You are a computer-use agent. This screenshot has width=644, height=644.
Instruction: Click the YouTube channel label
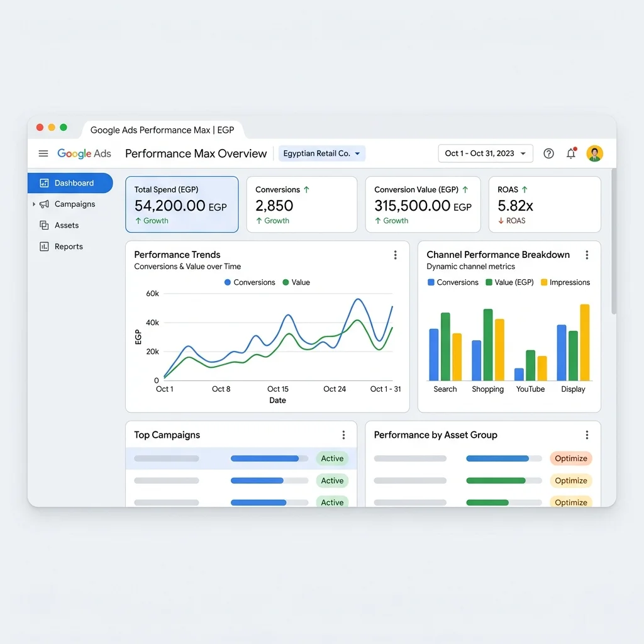click(x=530, y=389)
